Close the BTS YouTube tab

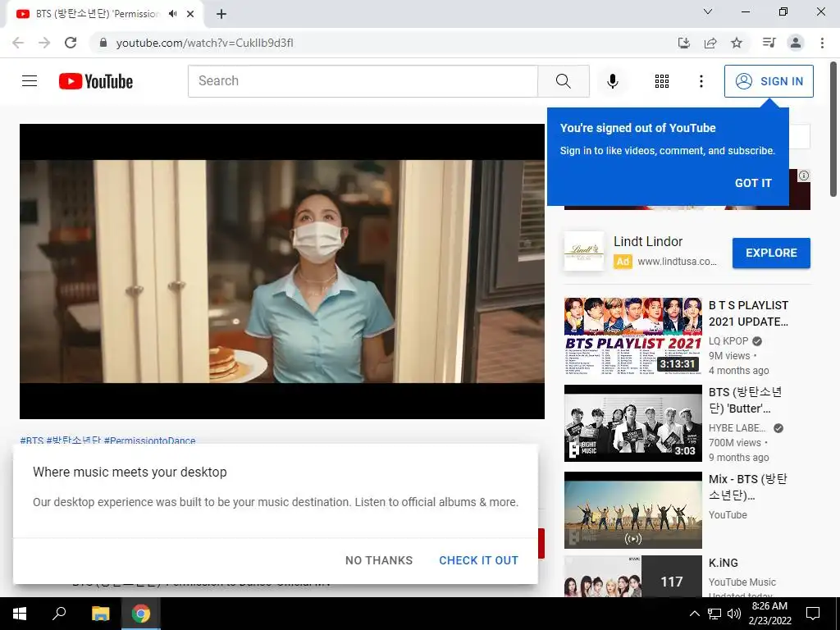(190, 14)
